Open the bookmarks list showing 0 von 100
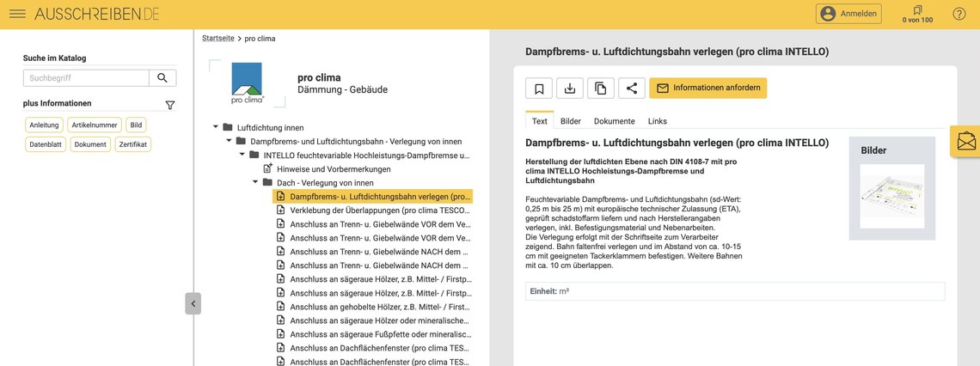The height and width of the screenshot is (366, 980). pyautogui.click(x=917, y=14)
